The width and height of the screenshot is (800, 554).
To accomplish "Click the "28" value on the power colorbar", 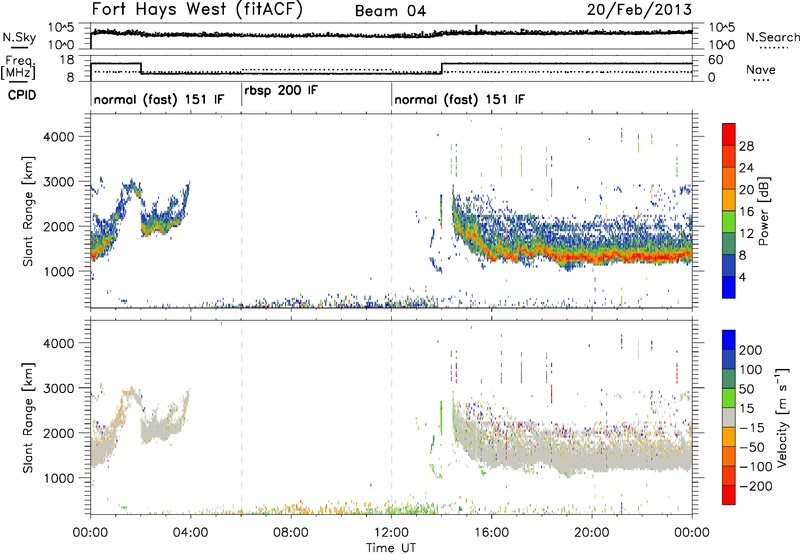I will 746,146.
